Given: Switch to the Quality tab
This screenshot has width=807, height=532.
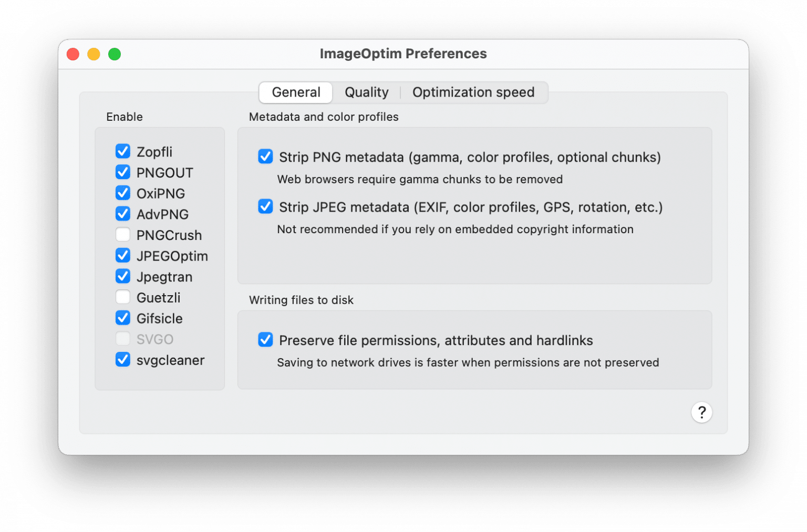Looking at the screenshot, I should point(367,92).
